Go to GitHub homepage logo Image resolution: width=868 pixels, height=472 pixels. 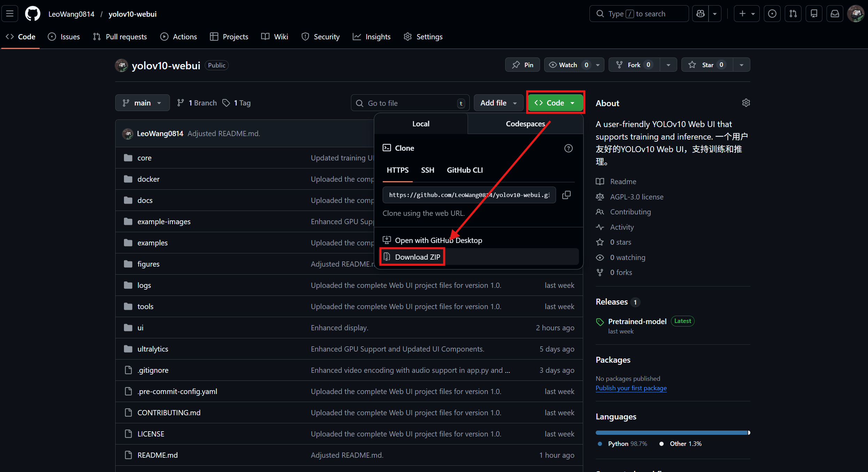(x=33, y=14)
